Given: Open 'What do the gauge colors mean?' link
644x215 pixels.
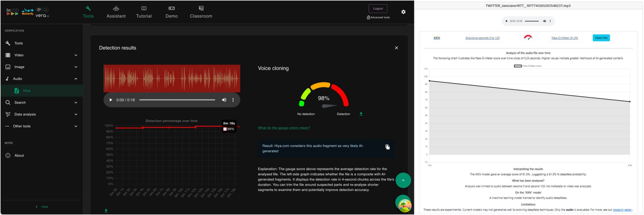Looking at the screenshot, I should click(284, 128).
